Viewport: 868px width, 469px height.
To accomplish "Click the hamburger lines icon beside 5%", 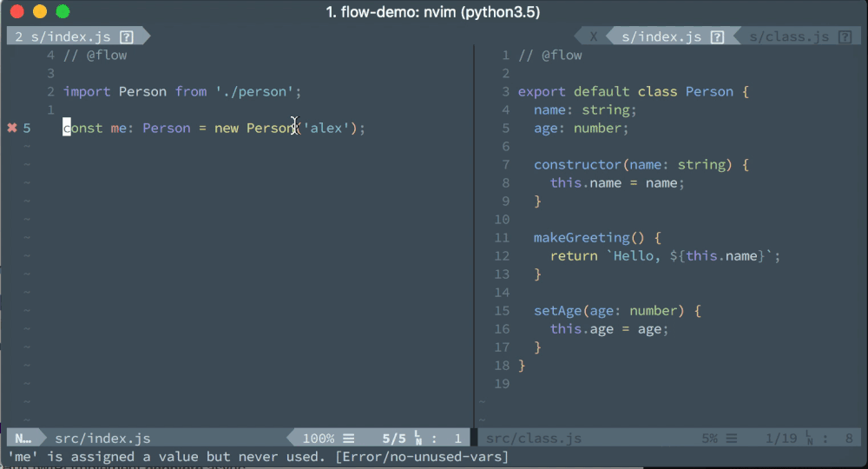I will click(x=732, y=439).
